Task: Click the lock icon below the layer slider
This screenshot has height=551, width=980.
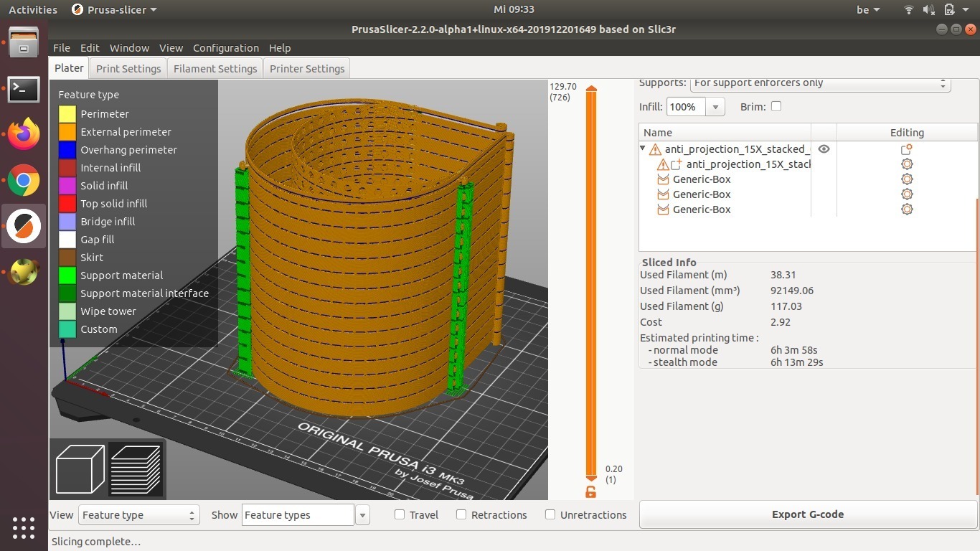Action: 590,491
